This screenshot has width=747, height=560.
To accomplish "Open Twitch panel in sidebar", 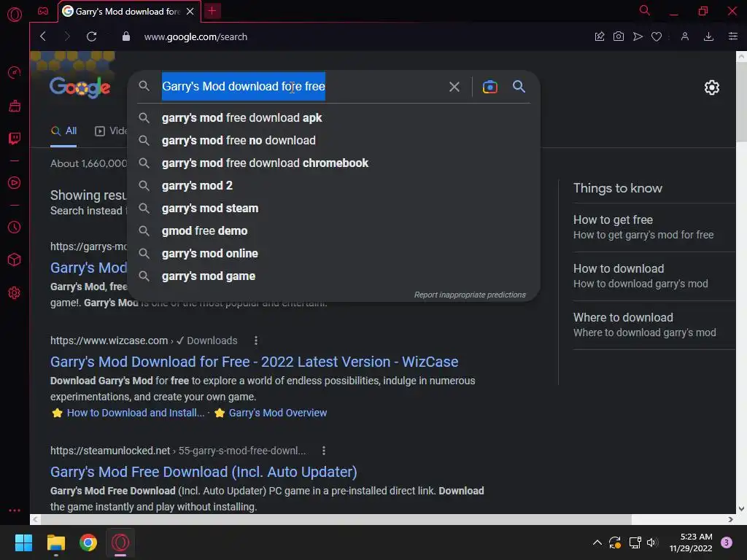I will click(x=15, y=139).
